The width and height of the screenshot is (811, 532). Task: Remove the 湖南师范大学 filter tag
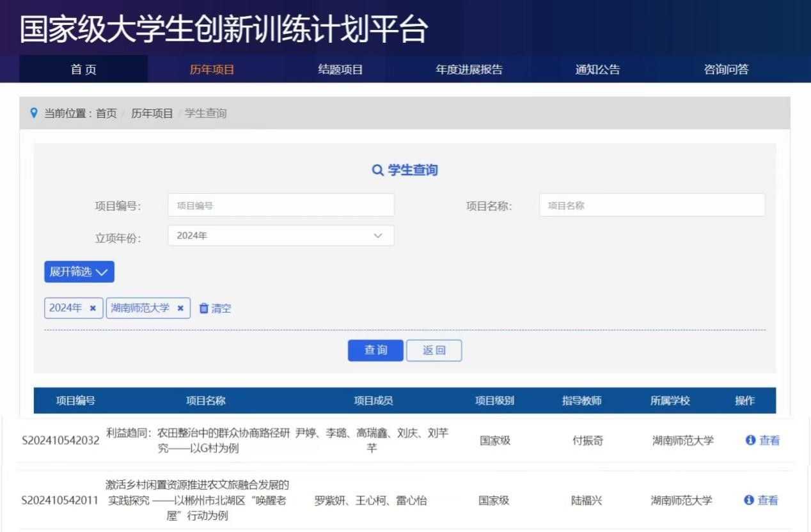pos(180,308)
